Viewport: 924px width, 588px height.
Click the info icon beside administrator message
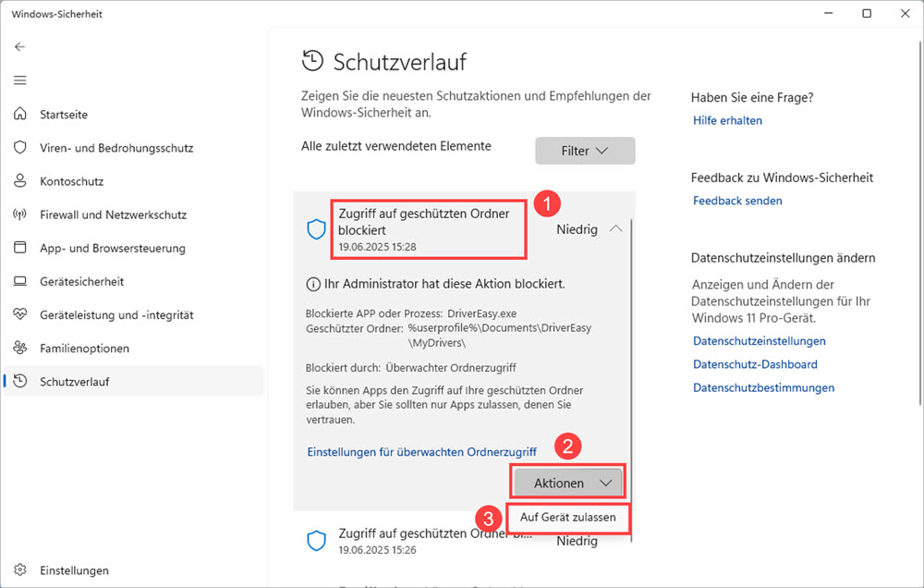(313, 285)
